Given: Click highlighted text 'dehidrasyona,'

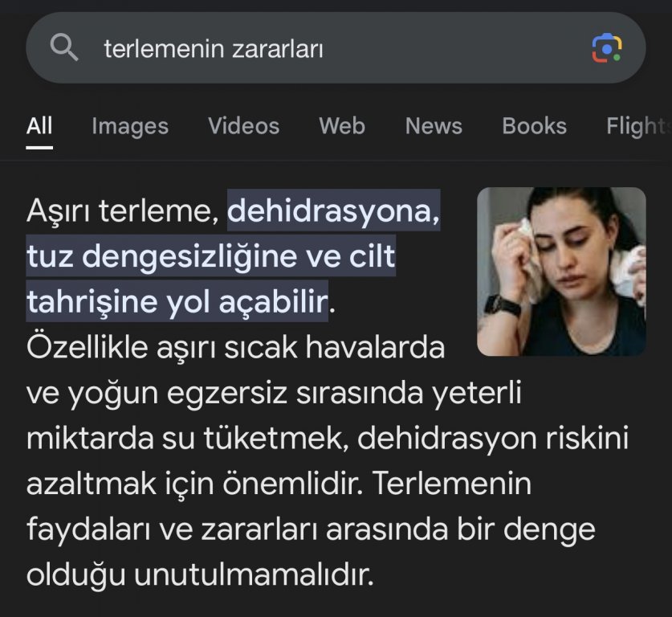Looking at the screenshot, I should coord(333,210).
